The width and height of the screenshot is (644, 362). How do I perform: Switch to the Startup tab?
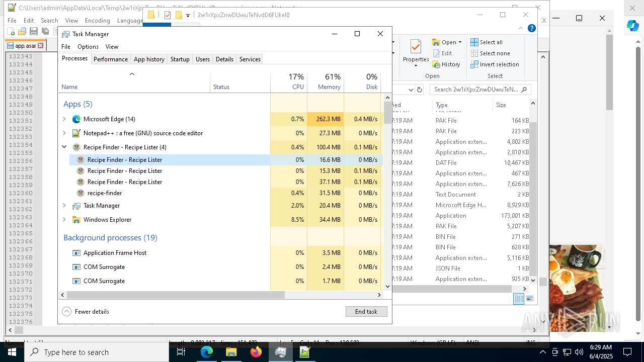coord(180,59)
